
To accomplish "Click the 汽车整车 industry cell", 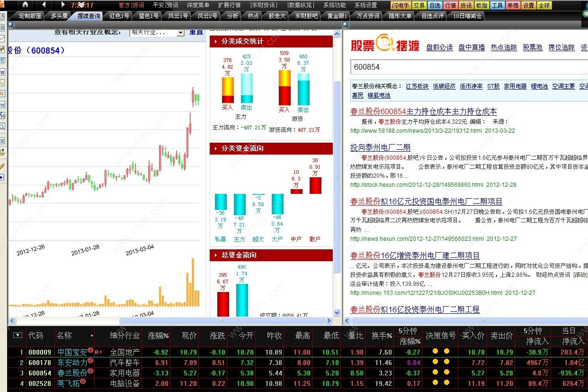I will (125, 363).
